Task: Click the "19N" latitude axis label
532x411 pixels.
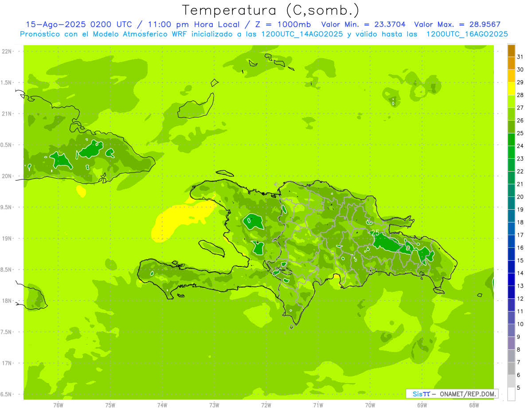Action: [7, 239]
